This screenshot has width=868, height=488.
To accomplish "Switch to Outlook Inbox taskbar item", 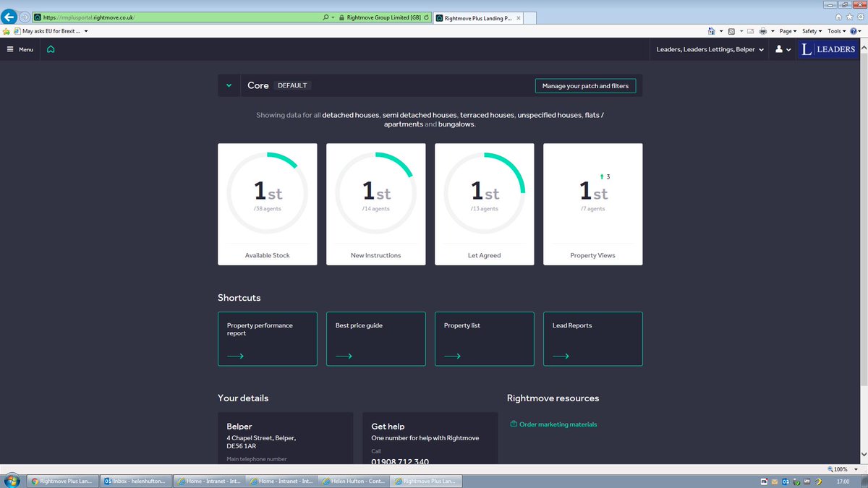I will [x=135, y=481].
